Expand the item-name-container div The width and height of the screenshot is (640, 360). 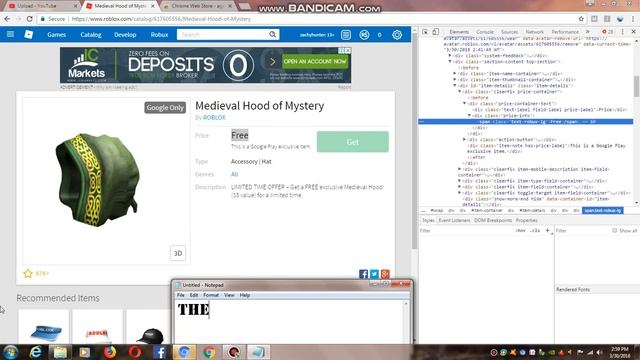pyautogui.click(x=455, y=73)
